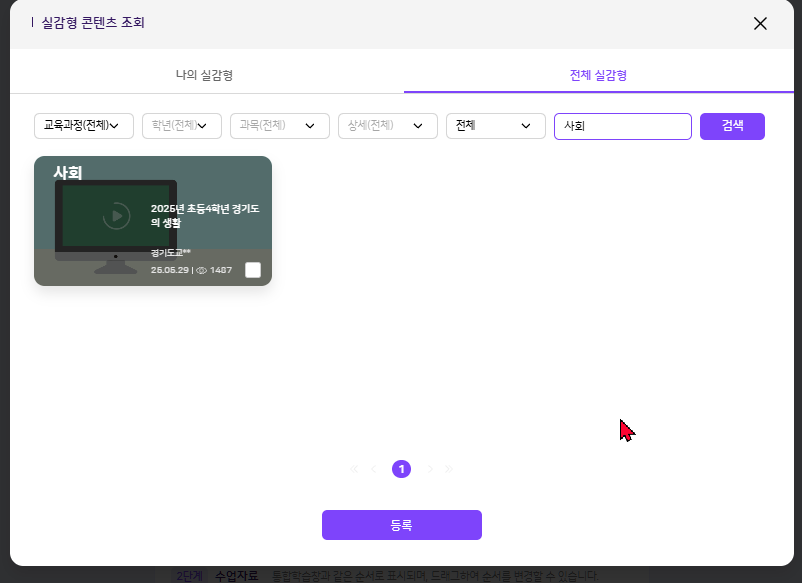The height and width of the screenshot is (583, 802).
Task: Check the checkbox on the 사회 content card
Action: [x=253, y=270]
